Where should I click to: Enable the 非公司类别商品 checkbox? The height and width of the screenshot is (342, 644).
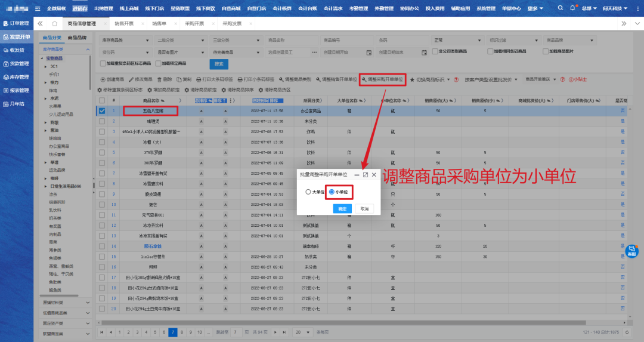(435, 52)
